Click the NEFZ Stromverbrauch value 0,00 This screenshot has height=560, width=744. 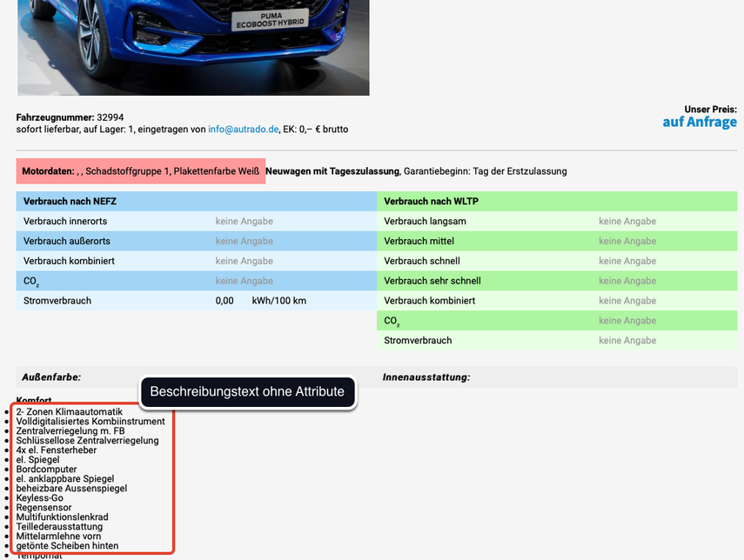tap(225, 301)
